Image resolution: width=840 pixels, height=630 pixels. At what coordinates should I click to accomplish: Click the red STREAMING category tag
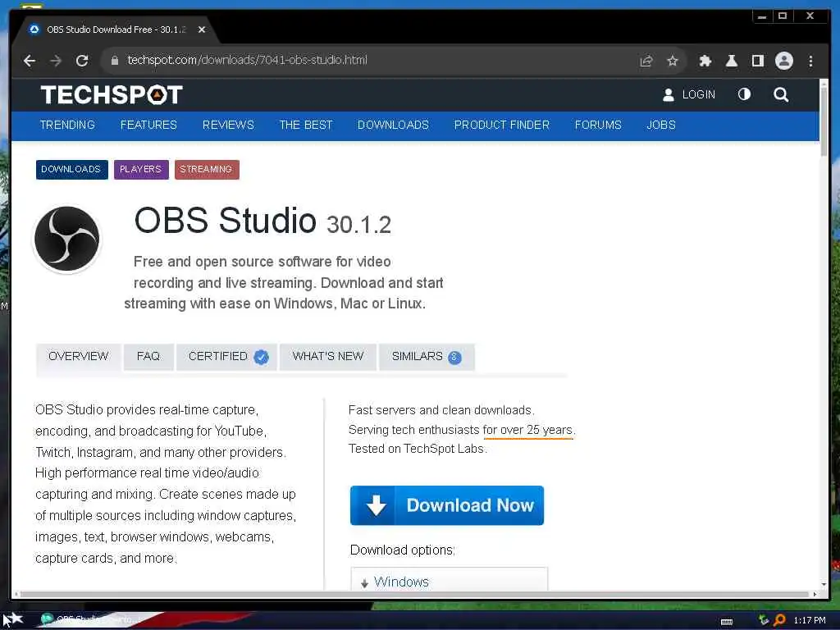coord(207,169)
